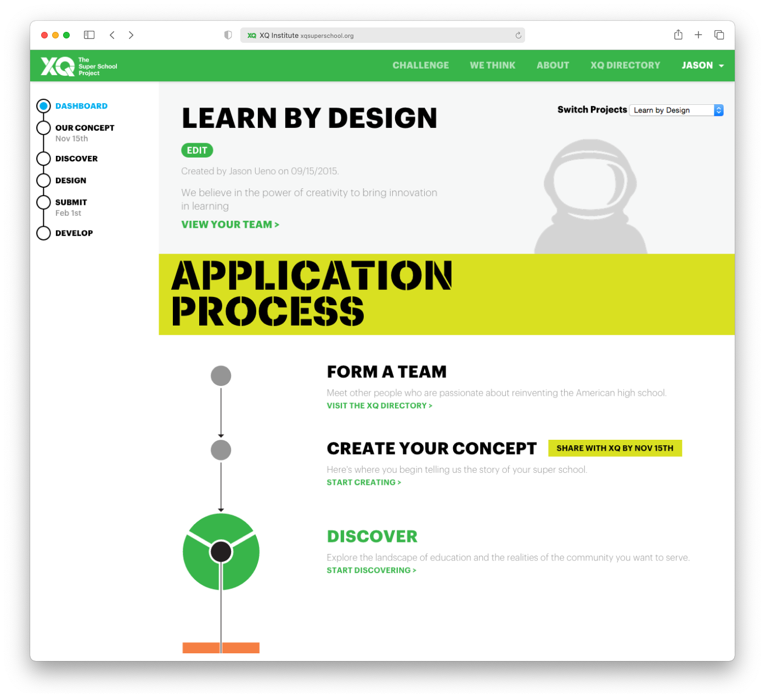Screen dimensions: 766x700
Task: Click the Safari address bar field
Action: point(382,35)
